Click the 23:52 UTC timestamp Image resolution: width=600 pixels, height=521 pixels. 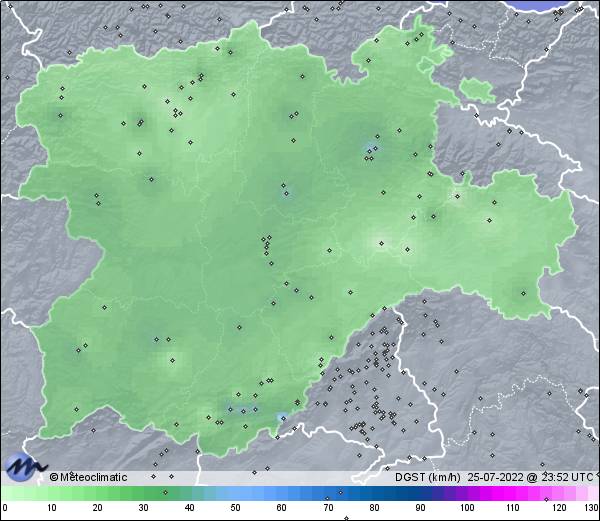pos(567,477)
